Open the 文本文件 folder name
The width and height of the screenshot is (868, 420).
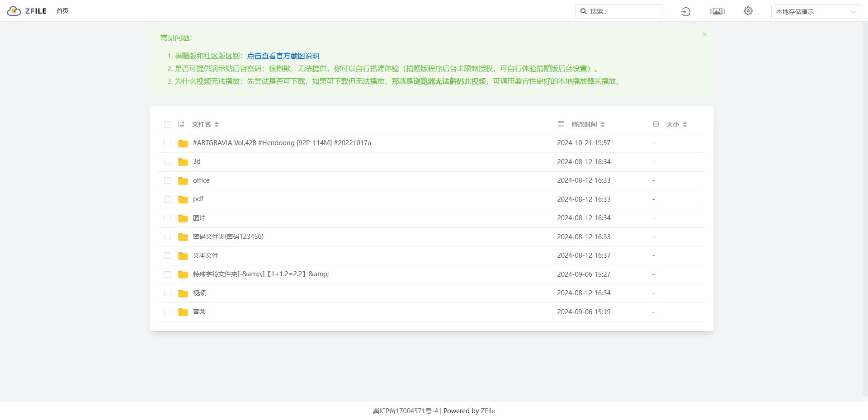tap(206, 255)
